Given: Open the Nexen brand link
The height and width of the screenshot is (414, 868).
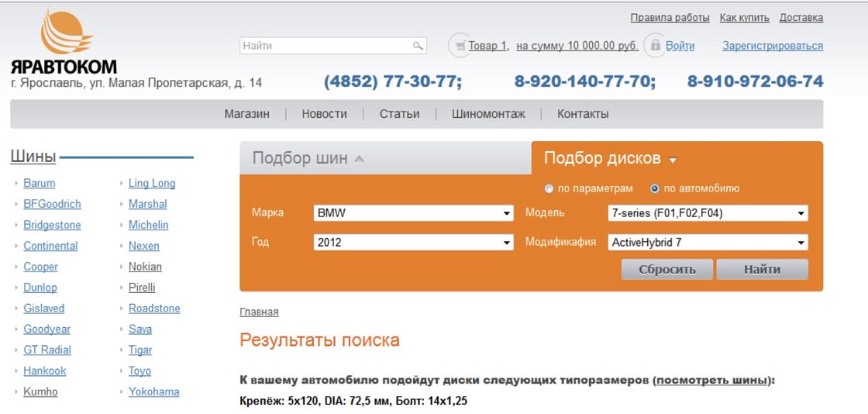Looking at the screenshot, I should tap(144, 246).
